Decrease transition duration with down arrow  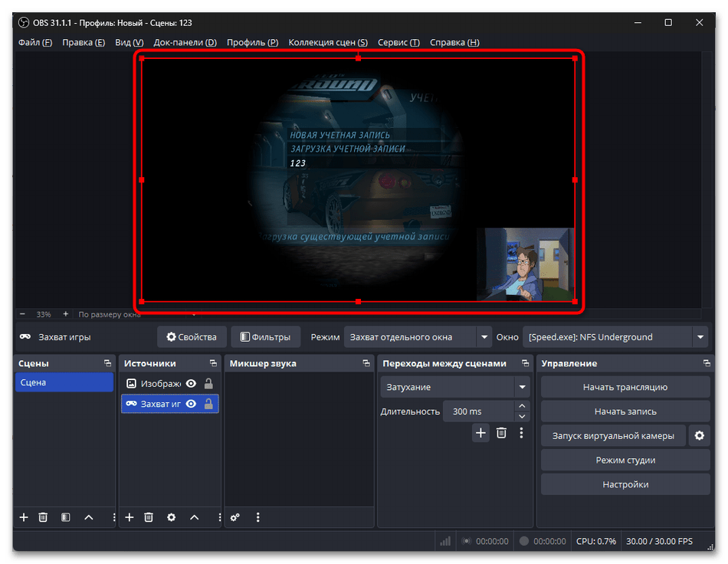pos(522,416)
